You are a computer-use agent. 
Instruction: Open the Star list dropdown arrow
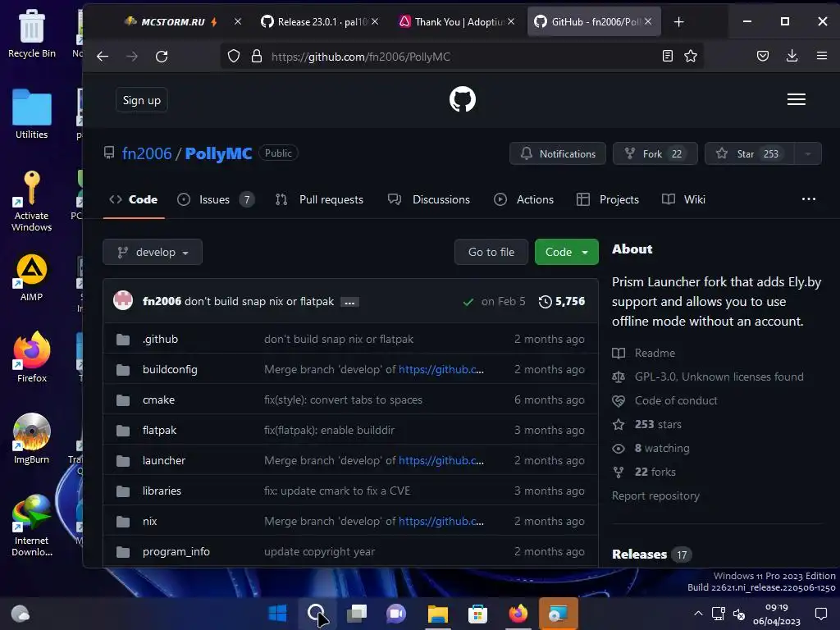click(808, 153)
